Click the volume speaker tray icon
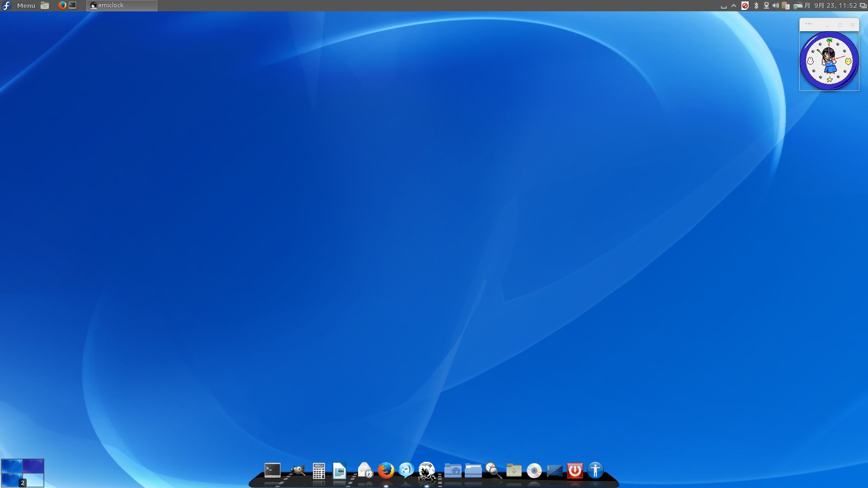 click(775, 5)
